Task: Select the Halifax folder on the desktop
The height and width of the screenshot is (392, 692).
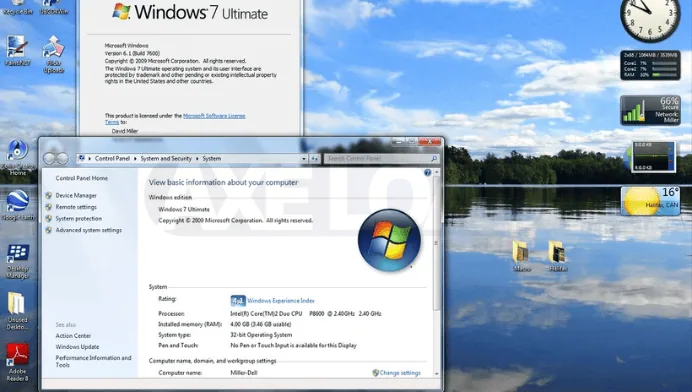Action: pyautogui.click(x=557, y=256)
